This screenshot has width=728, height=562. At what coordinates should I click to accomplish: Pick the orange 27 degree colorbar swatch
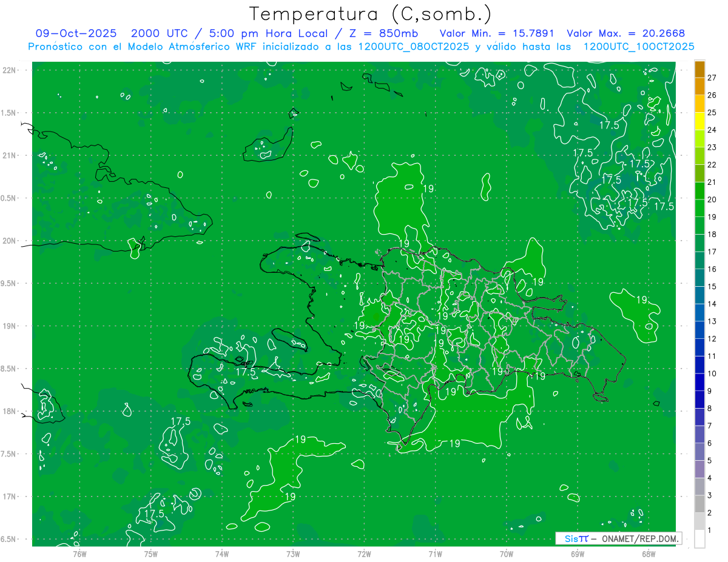(x=699, y=69)
